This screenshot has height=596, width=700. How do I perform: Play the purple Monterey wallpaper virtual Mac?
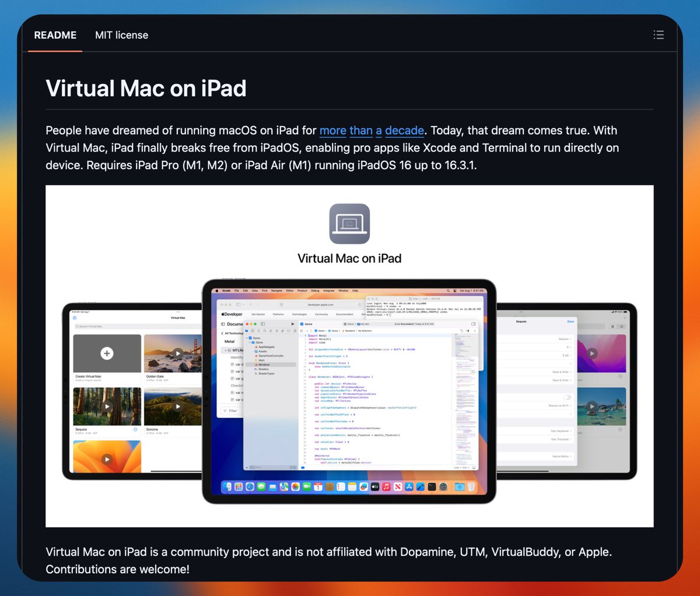click(x=592, y=353)
